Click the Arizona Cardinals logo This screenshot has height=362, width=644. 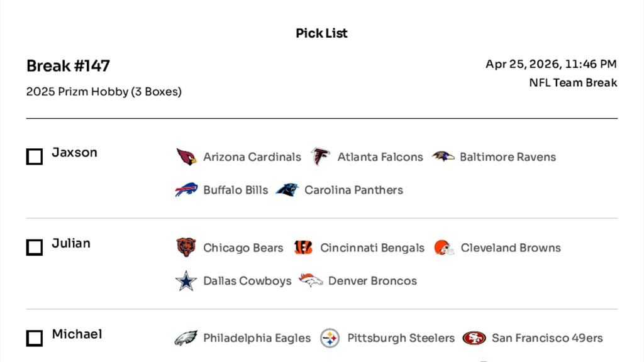tap(186, 157)
